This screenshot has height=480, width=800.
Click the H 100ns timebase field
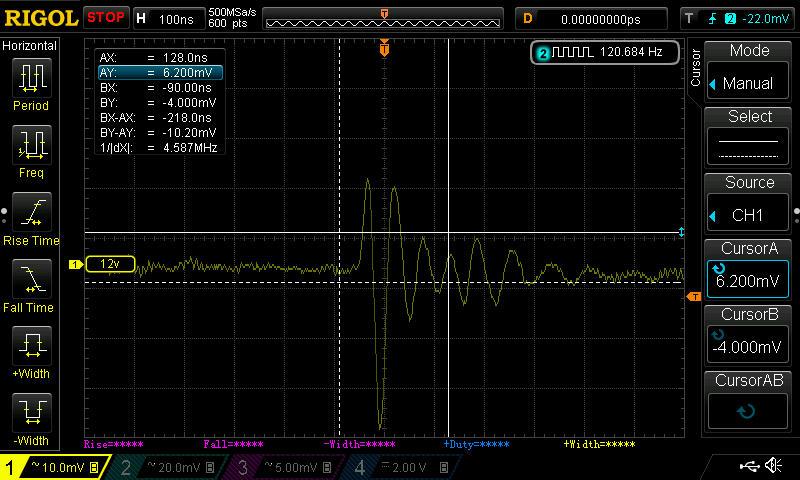coord(169,19)
